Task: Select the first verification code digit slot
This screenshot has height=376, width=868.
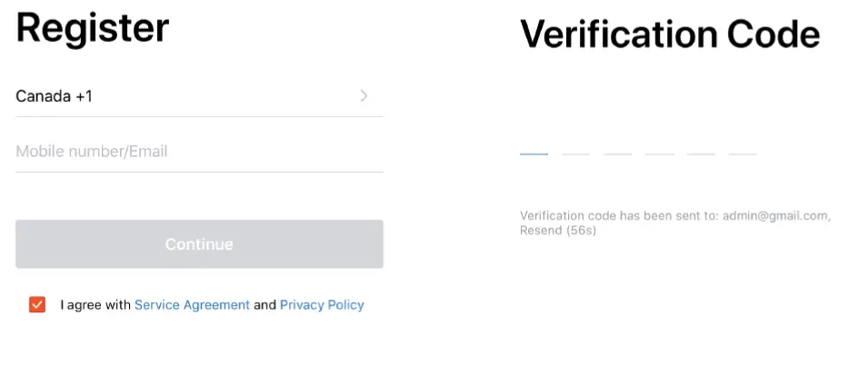Action: (x=534, y=145)
